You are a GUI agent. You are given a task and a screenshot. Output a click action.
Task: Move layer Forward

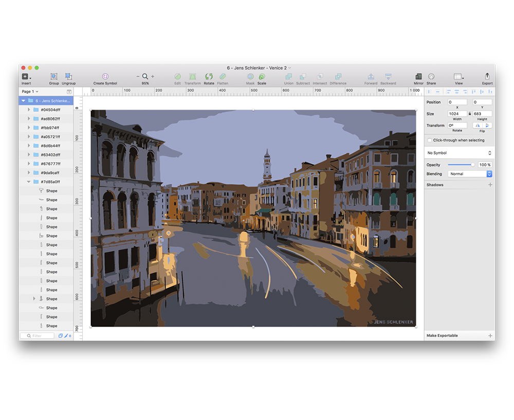[371, 77]
